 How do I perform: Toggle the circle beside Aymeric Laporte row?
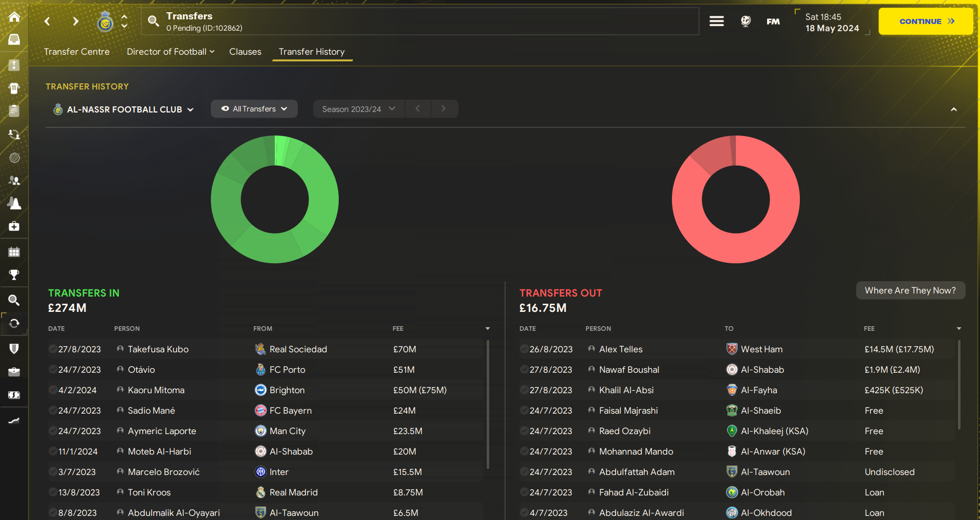click(x=53, y=431)
